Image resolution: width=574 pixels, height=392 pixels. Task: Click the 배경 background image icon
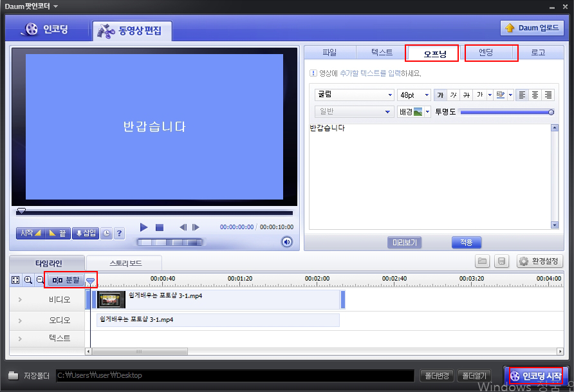[418, 111]
